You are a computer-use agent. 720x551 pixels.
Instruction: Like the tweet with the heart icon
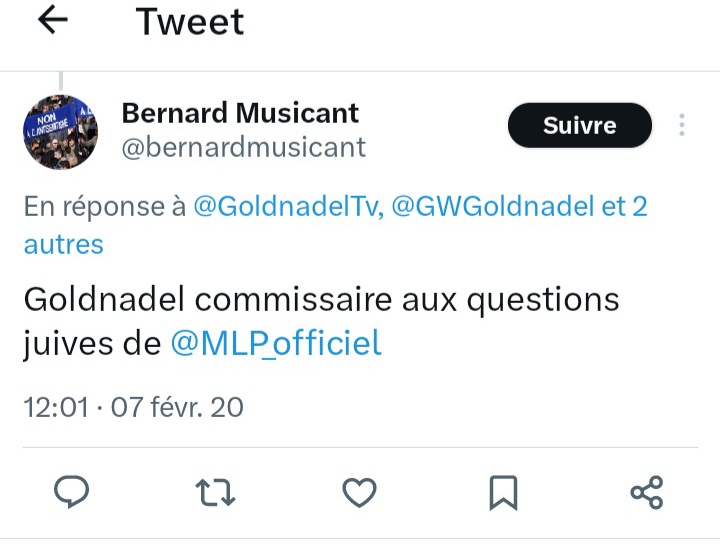pyautogui.click(x=359, y=491)
